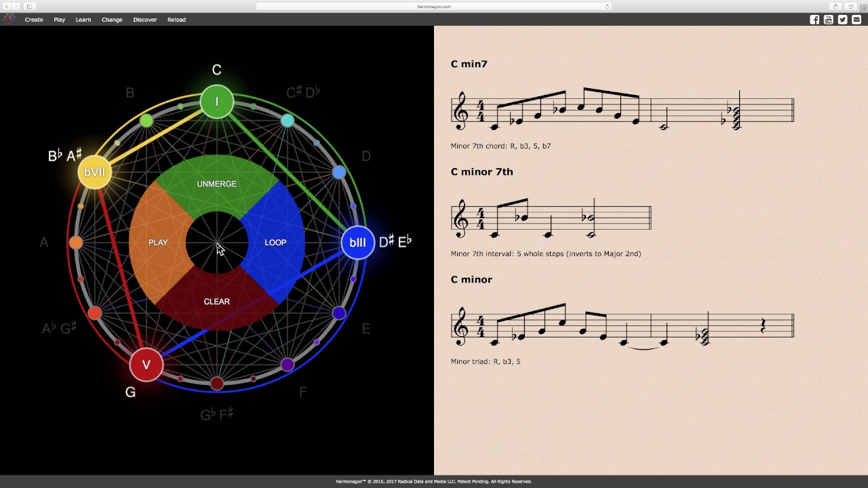This screenshot has width=868, height=488.
Task: Open the YouTube channel icon
Action: coord(829,20)
